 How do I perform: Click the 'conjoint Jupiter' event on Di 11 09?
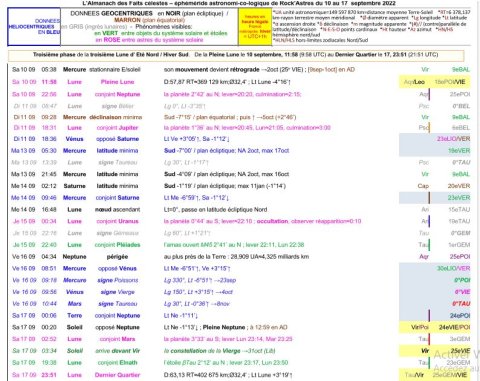click(117, 128)
